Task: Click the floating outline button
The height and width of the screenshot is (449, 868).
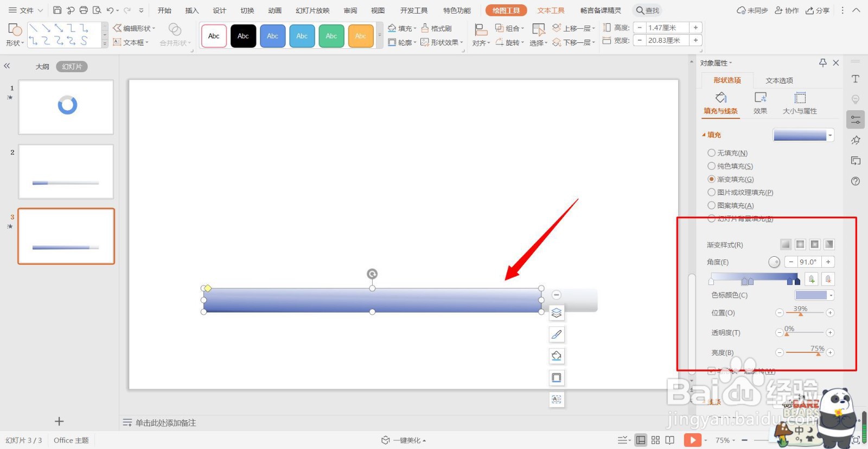Action: 557,378
